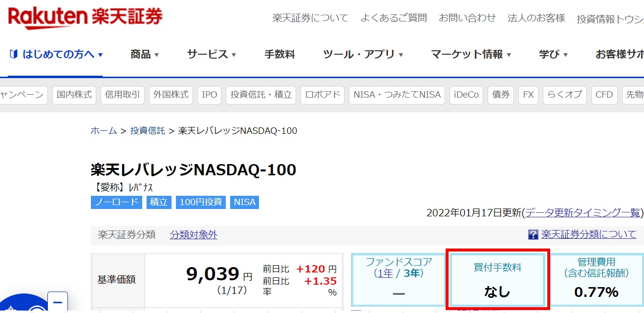Screen dimensions: 644x313
Task: Click the 2022年01月17日更新 date text
Action: pos(473,213)
